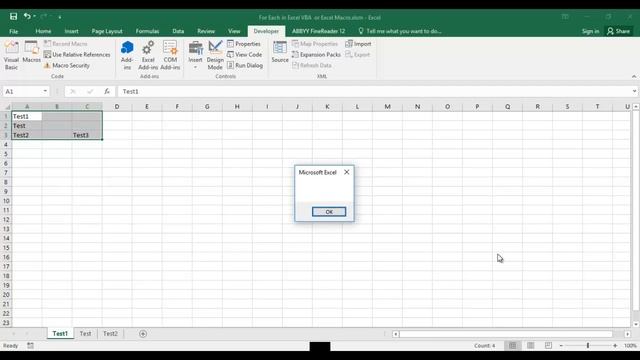Switch to the Review tab
The width and height of the screenshot is (640, 360).
coord(206,31)
